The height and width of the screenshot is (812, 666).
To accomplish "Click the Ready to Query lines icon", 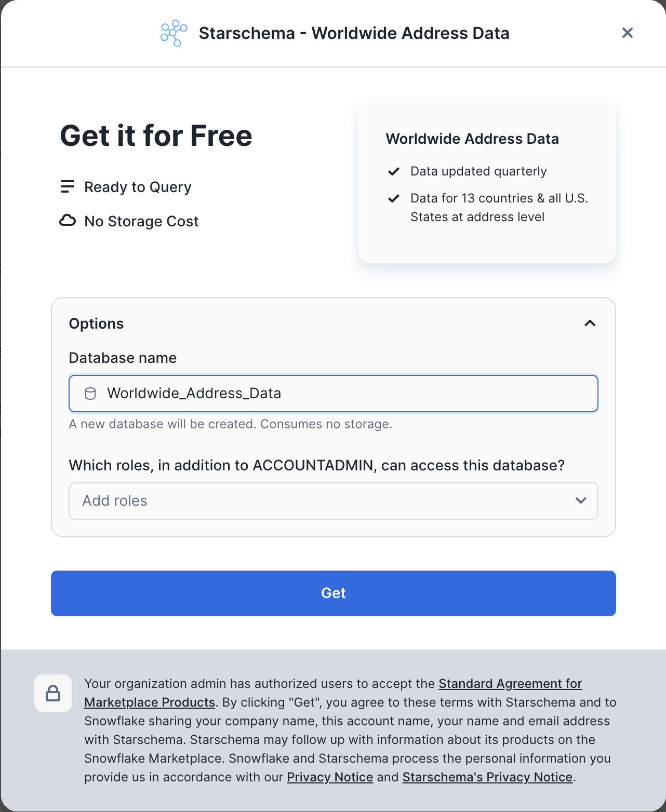I will 68,187.
